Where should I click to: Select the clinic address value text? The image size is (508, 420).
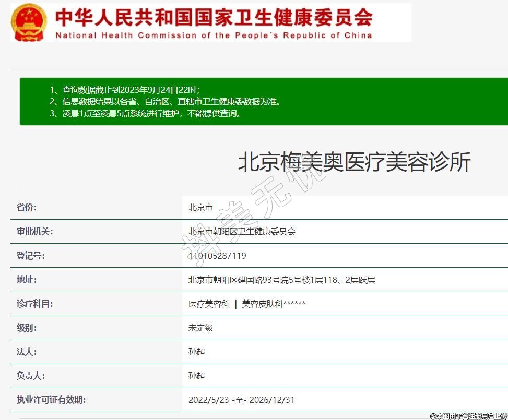pyautogui.click(x=281, y=280)
